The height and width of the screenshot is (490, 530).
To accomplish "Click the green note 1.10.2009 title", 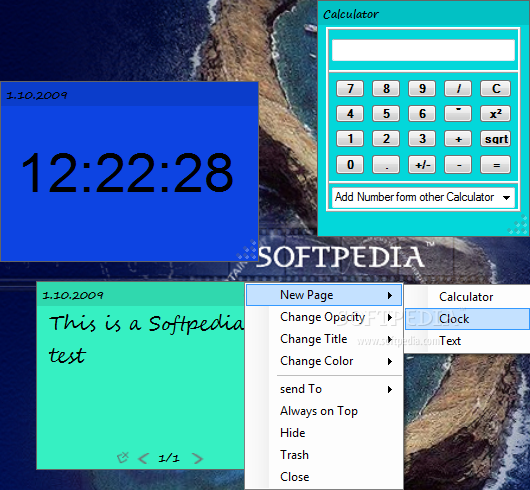I will point(73,295).
